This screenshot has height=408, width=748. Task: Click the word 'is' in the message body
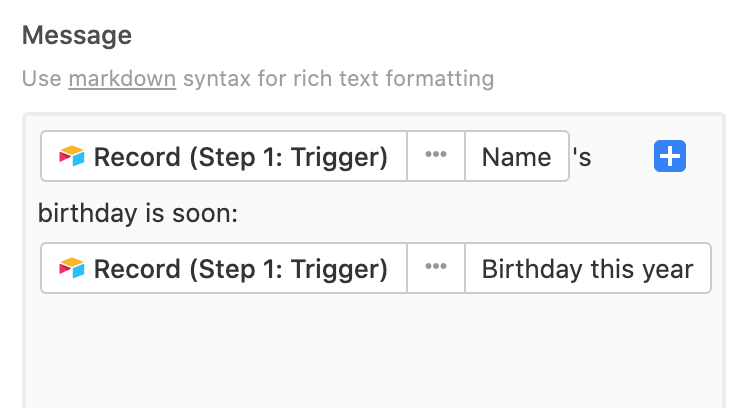(155, 213)
